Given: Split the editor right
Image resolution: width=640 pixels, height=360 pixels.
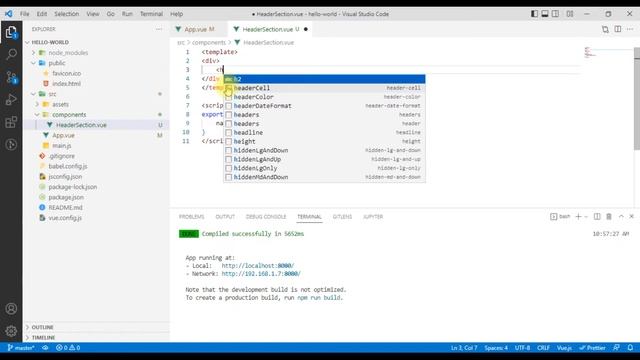Looking at the screenshot, I should pyautogui.click(x=618, y=29).
